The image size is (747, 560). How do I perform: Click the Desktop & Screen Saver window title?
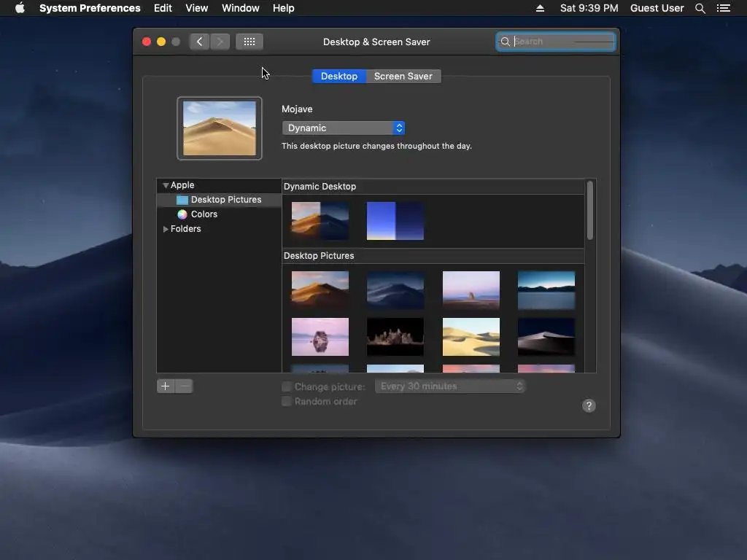[376, 42]
